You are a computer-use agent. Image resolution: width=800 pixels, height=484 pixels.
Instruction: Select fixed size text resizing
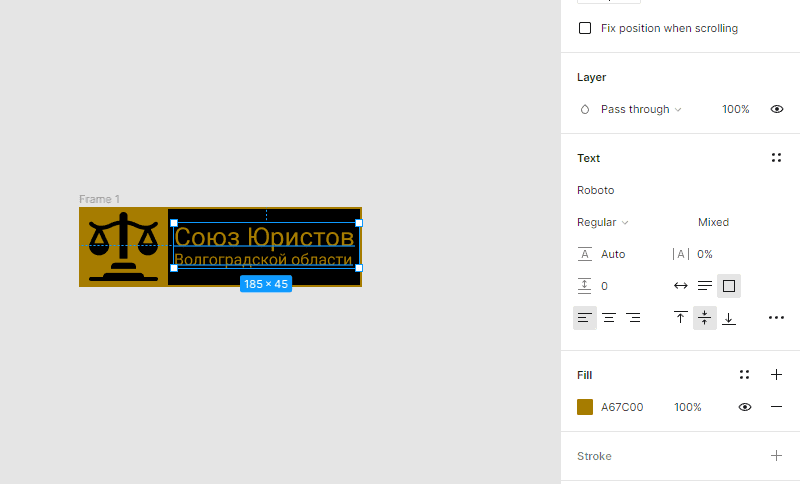click(x=729, y=286)
